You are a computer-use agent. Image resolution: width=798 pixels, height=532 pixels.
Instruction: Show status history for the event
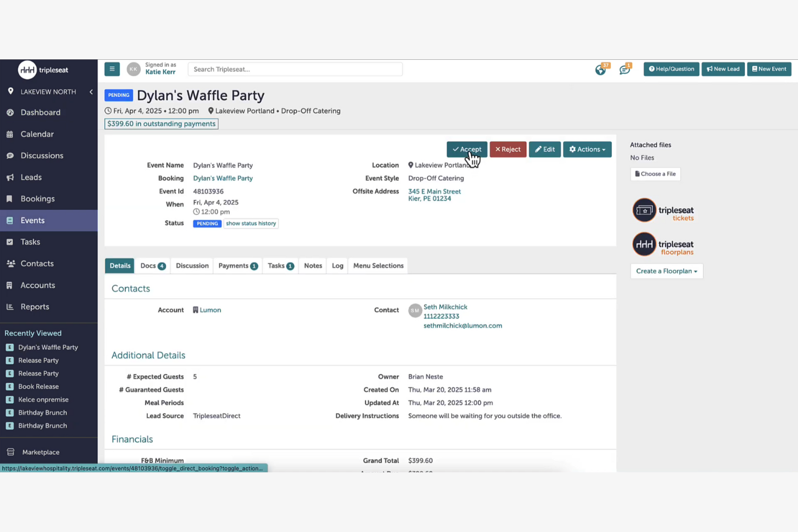tap(251, 224)
